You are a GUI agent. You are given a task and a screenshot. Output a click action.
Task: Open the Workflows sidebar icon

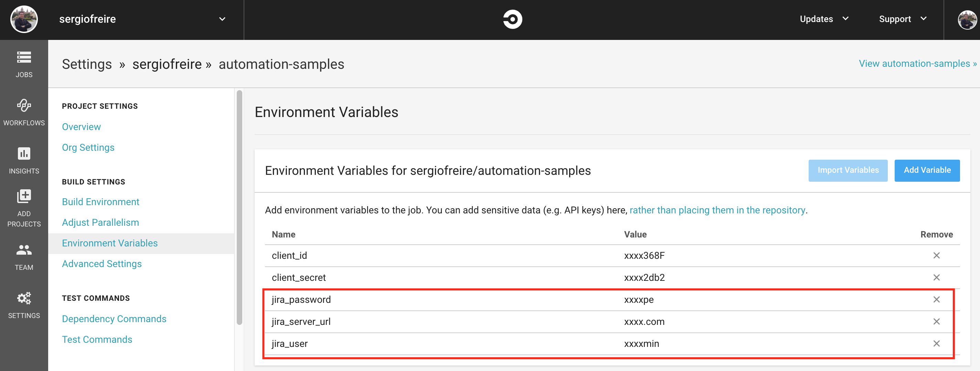[24, 105]
